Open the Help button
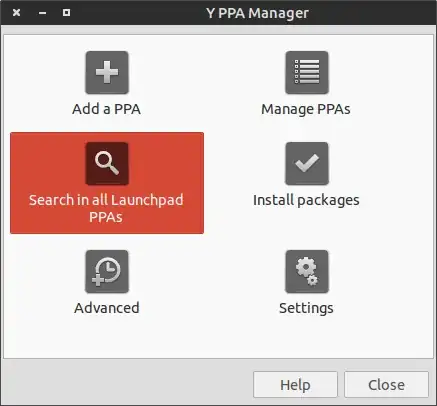The height and width of the screenshot is (406, 437). click(x=295, y=385)
